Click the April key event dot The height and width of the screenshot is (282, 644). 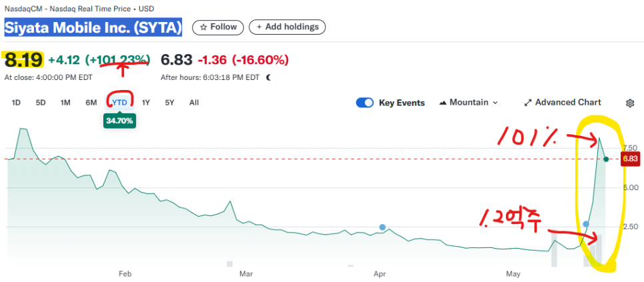[383, 227]
